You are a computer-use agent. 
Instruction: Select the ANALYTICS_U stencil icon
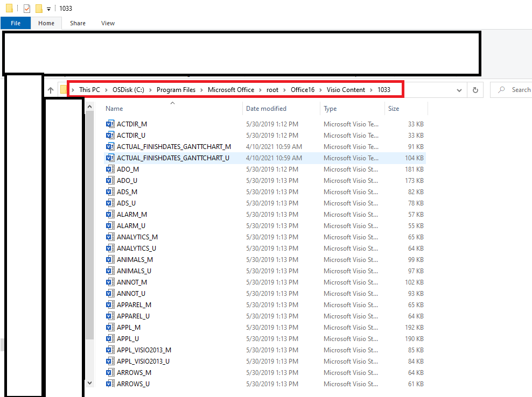coord(110,248)
